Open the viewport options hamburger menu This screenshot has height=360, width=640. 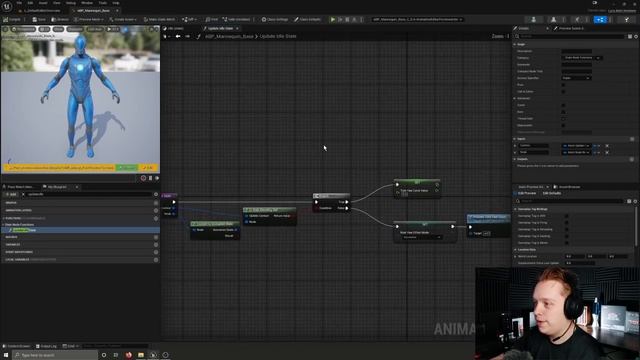(x=5, y=29)
